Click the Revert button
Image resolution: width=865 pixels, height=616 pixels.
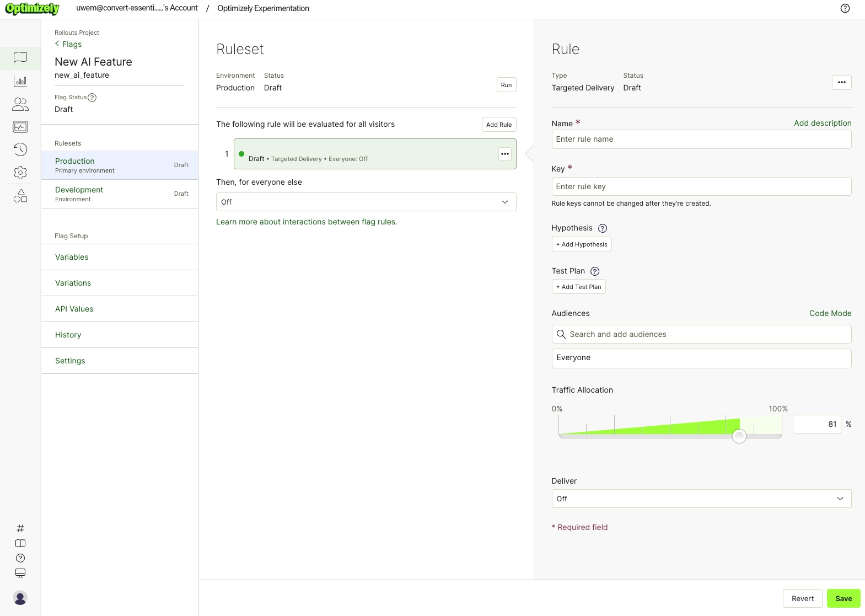coord(802,598)
